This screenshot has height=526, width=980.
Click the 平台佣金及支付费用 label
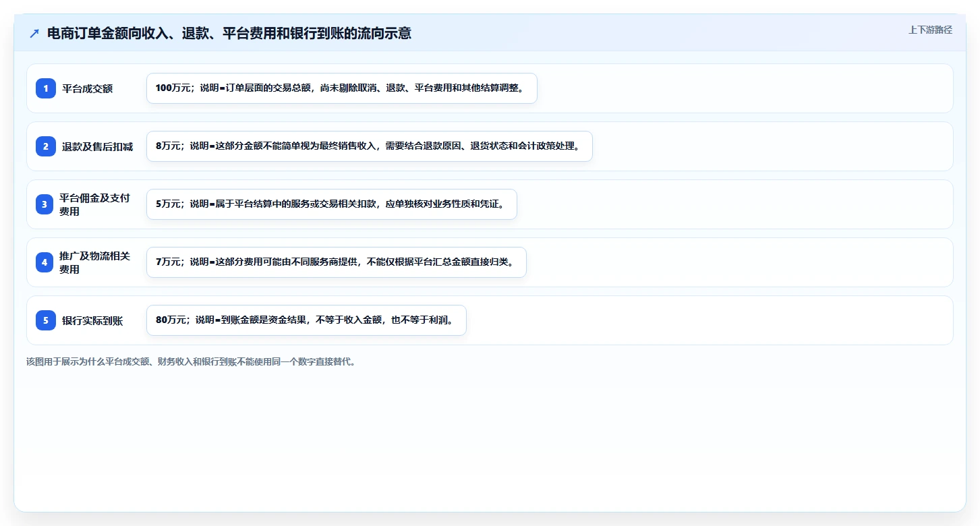click(x=94, y=204)
